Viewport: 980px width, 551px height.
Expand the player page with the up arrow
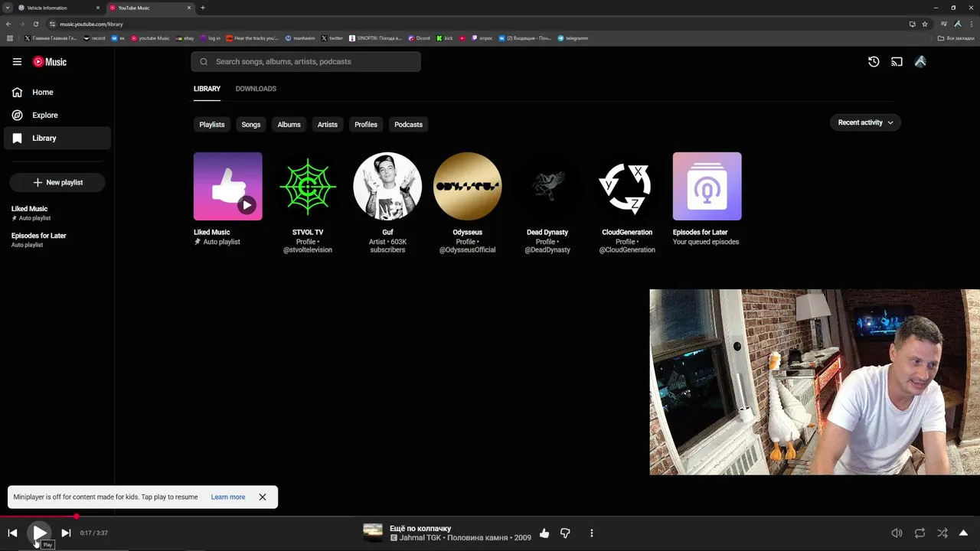[964, 533]
